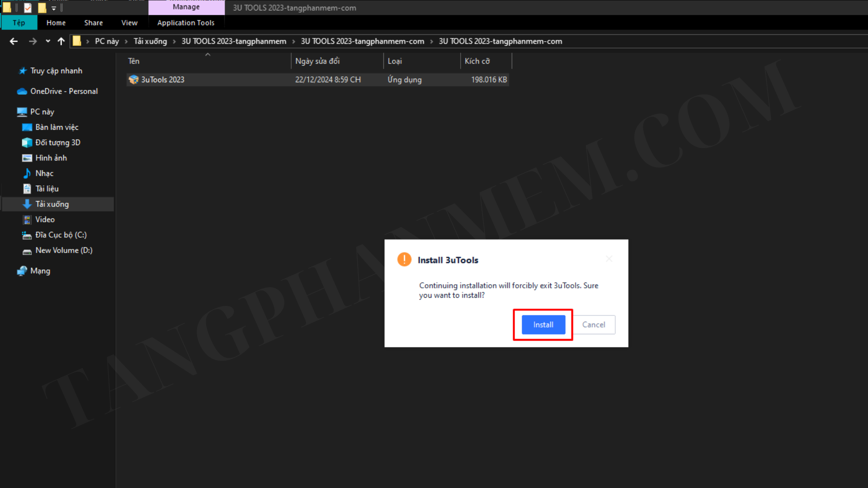Open recent locations dropdown arrow
This screenshot has width=868, height=488.
47,41
